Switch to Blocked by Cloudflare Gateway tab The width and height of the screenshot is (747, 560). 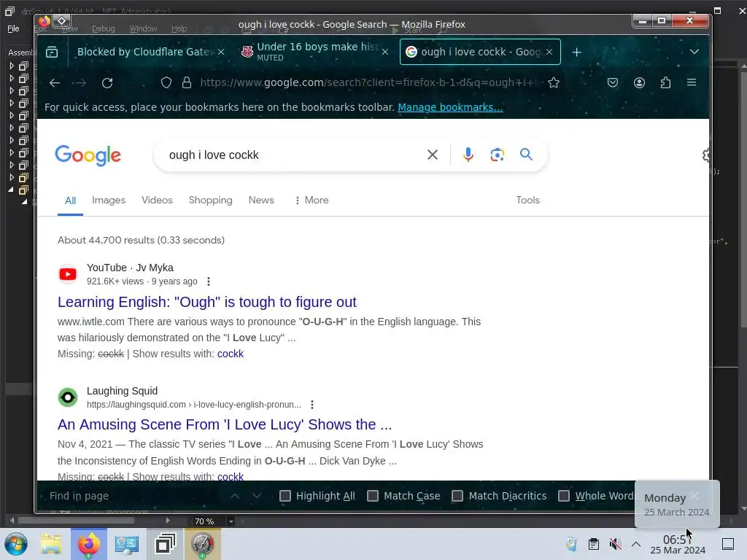pyautogui.click(x=144, y=52)
